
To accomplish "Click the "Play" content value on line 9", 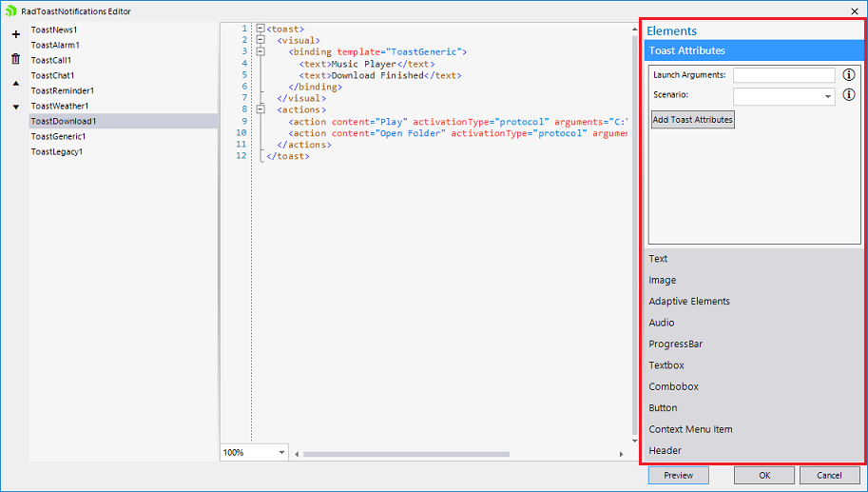I will 392,122.
